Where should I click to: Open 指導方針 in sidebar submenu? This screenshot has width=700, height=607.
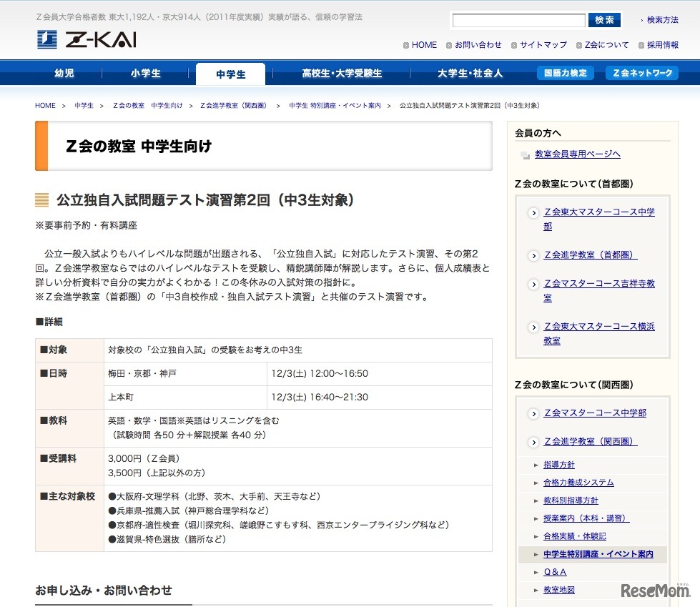pos(558,465)
